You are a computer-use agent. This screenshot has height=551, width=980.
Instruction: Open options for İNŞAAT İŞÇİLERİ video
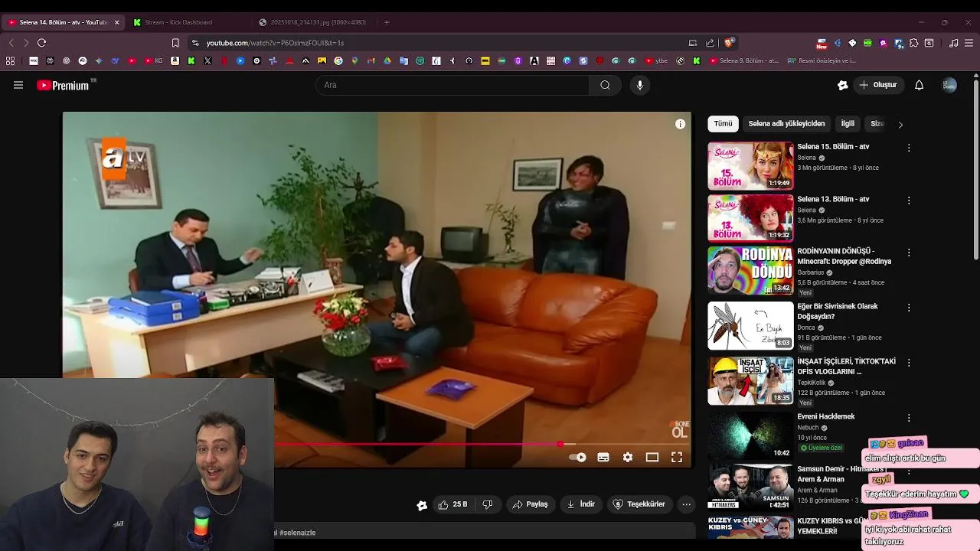[x=909, y=363]
